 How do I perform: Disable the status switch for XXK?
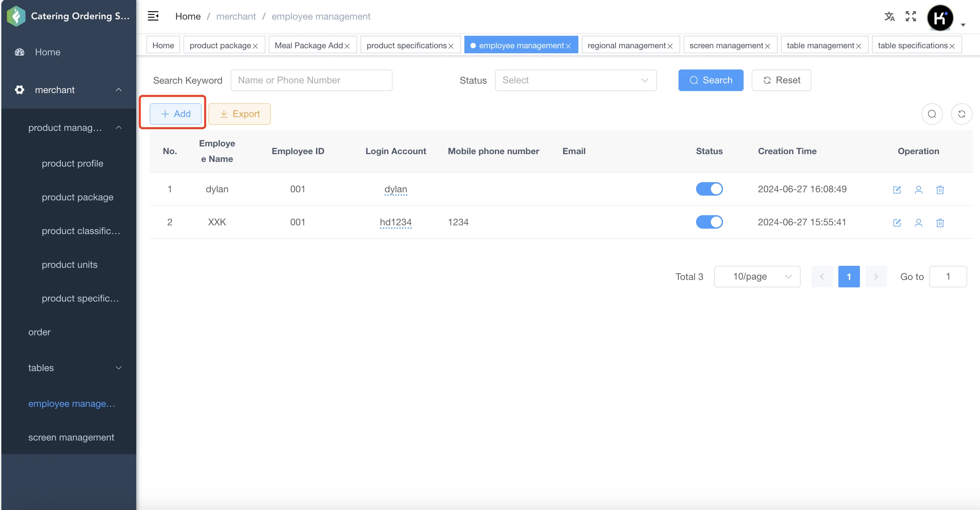(x=709, y=222)
